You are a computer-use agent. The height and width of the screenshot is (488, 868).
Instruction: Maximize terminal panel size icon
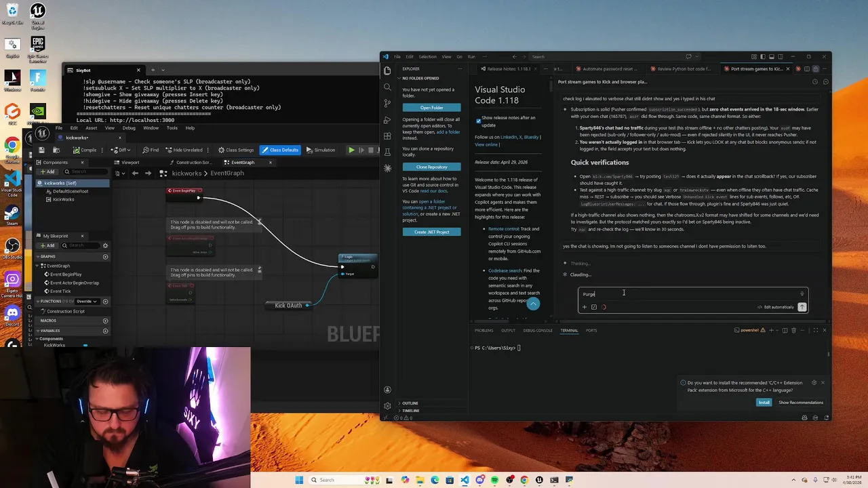[815, 330]
